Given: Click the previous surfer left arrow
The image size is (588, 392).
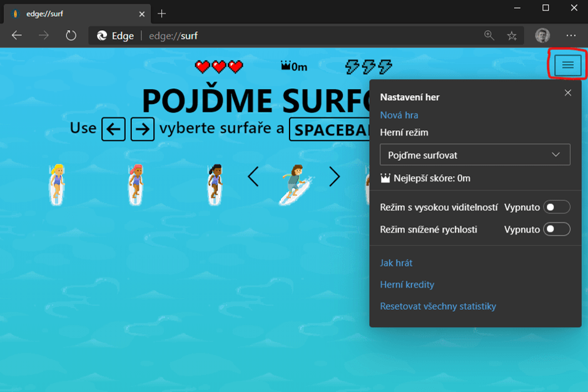Looking at the screenshot, I should pos(253,177).
